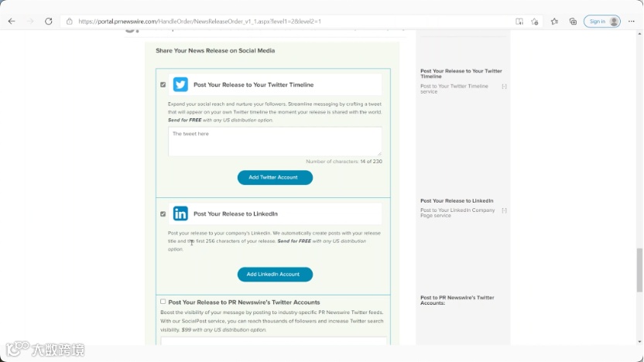The height and width of the screenshot is (362, 644).
Task: Collapse Post to Your LinkedIn Company Page service
Action: (504, 210)
